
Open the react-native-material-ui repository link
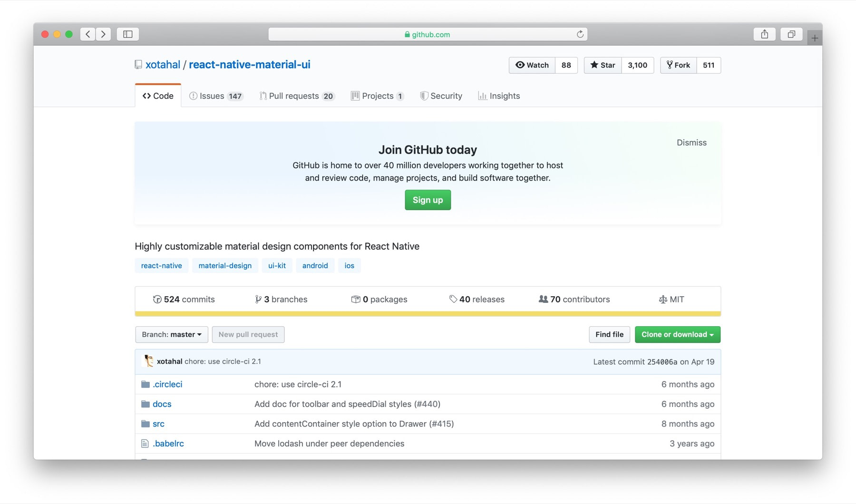pos(250,65)
